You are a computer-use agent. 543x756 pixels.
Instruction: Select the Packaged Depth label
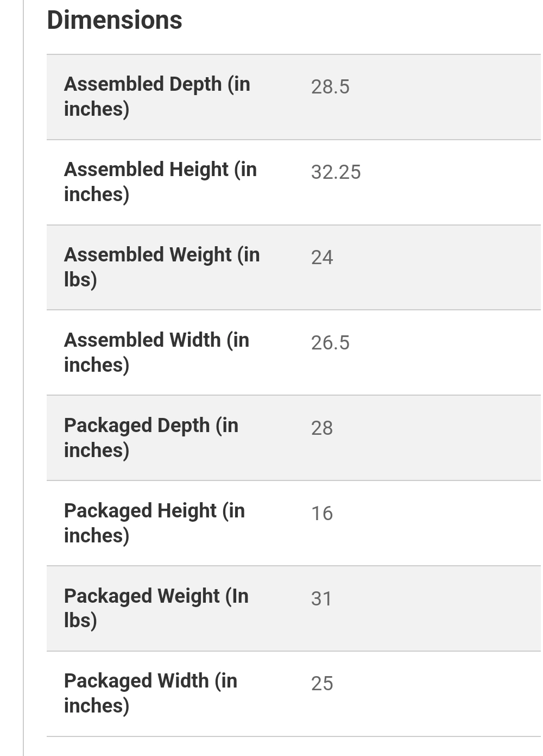coord(151,438)
